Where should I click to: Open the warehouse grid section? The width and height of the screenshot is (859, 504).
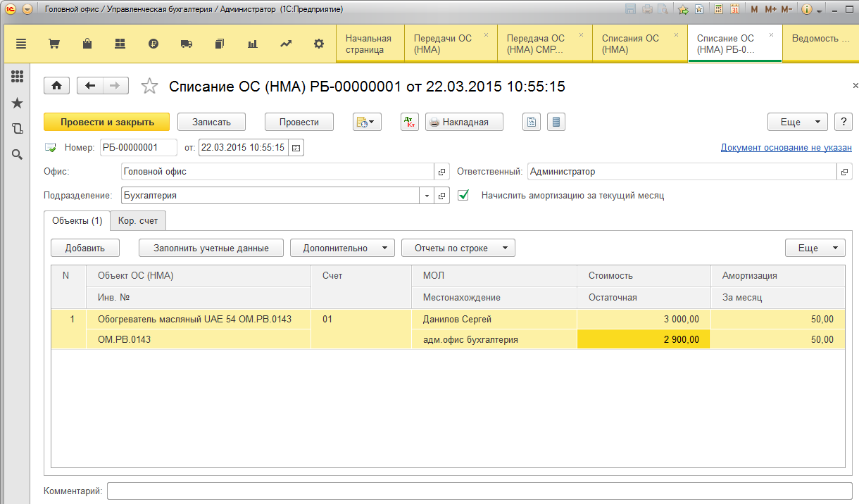tap(120, 44)
